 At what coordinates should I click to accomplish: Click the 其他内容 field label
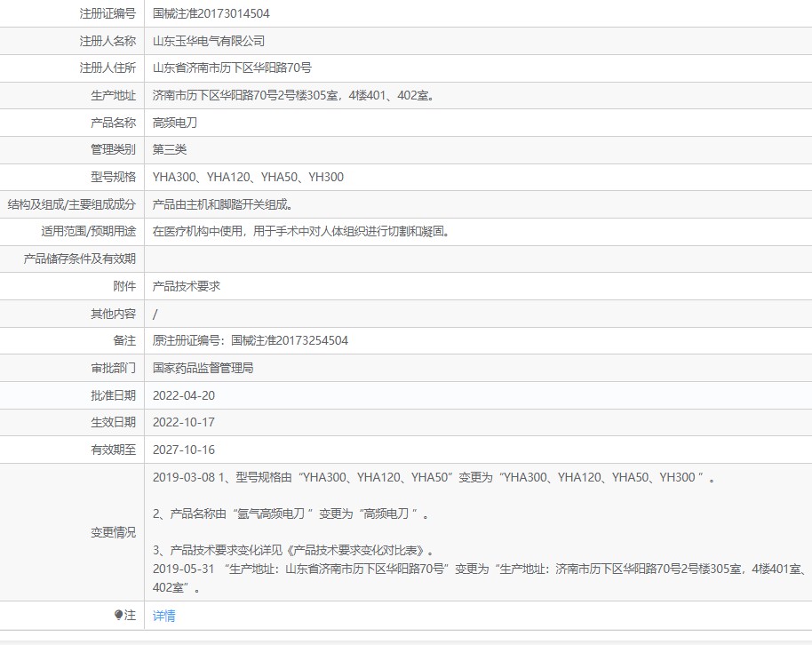coord(114,314)
